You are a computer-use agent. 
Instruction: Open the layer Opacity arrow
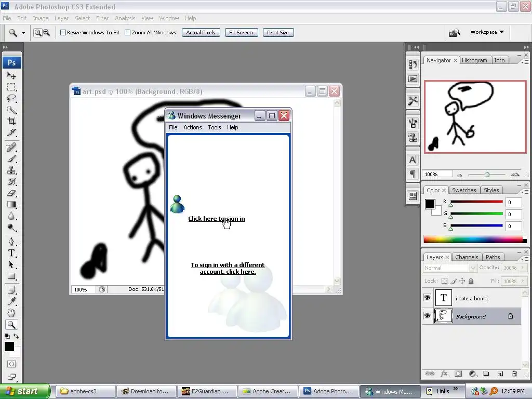click(x=523, y=268)
